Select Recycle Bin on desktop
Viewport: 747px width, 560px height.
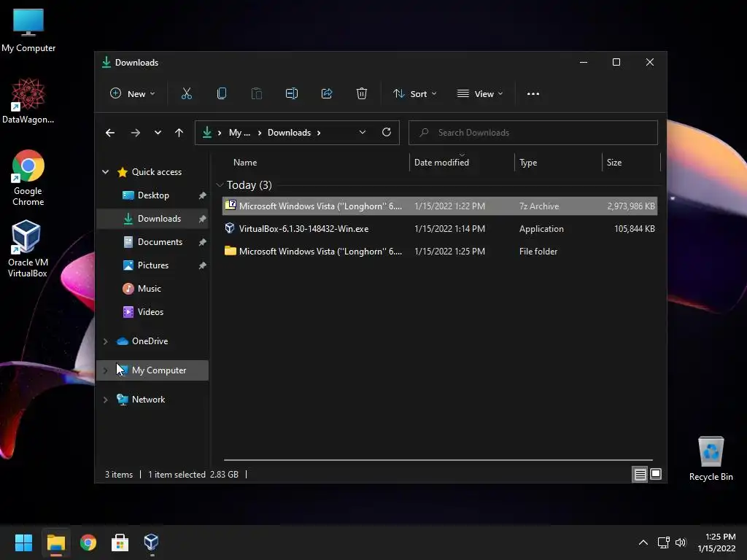tap(711, 459)
